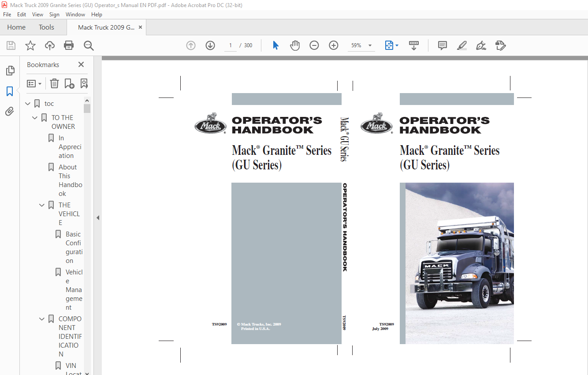
Task: Open the View menu
Action: coord(37,15)
